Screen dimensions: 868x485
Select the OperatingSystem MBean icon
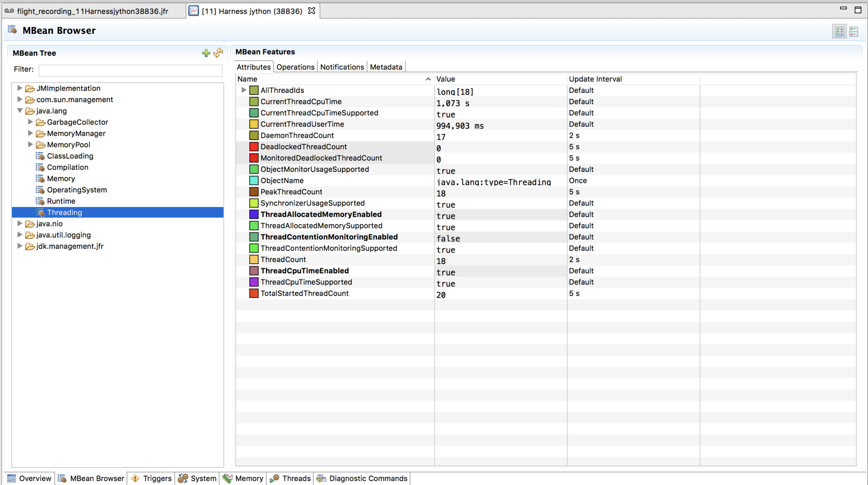click(x=40, y=190)
